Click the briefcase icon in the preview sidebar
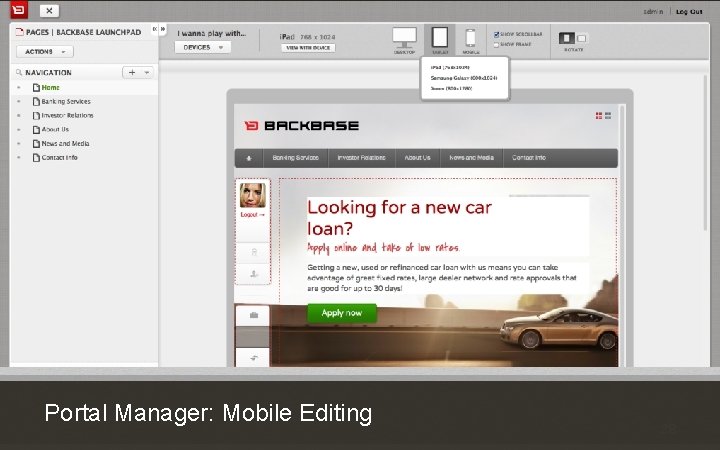 tap(253, 315)
